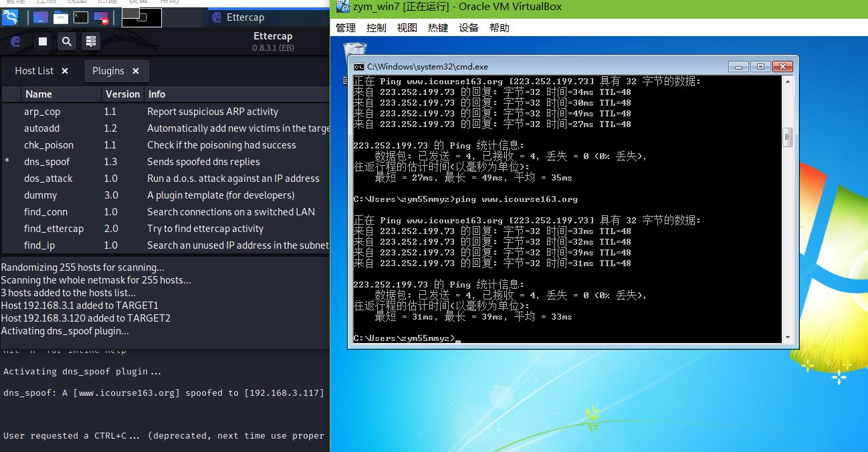Screen dimensions: 868x452
Task: Select the find_ettercap plugin row
Action: (165, 229)
